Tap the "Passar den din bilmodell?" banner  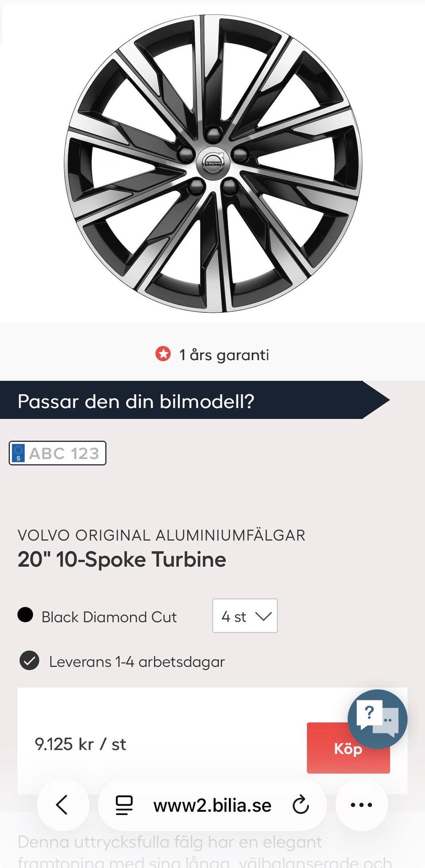186,400
